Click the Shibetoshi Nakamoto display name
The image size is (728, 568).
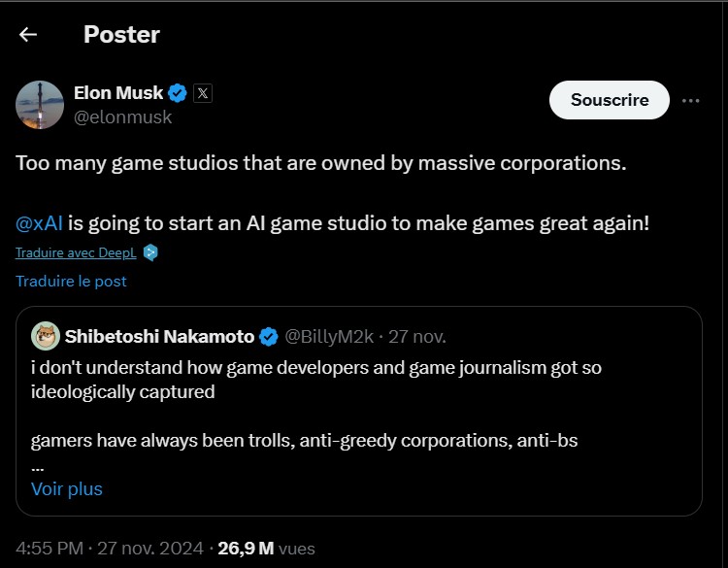[159, 337]
